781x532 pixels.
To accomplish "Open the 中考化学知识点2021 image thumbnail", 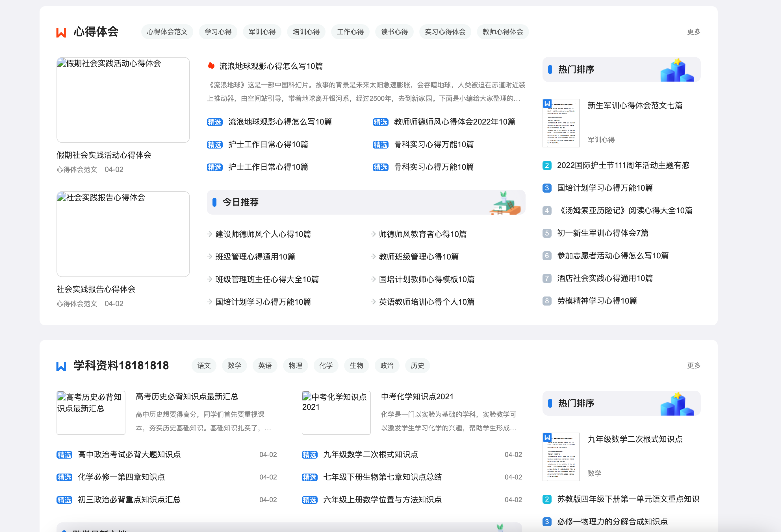I will [x=336, y=413].
